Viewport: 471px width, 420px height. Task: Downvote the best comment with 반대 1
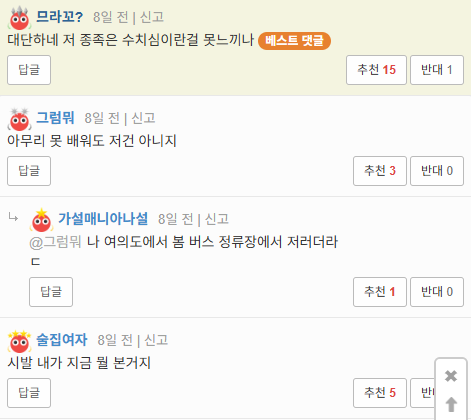pyautogui.click(x=437, y=70)
